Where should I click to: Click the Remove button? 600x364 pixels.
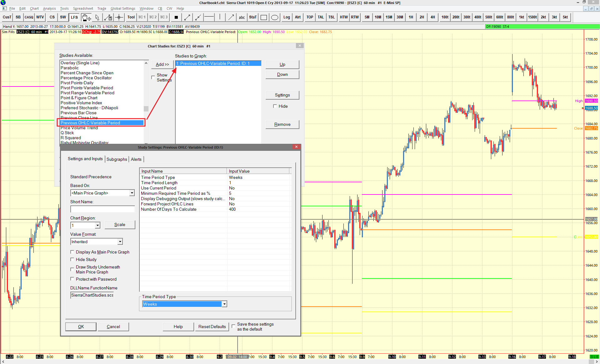tap(282, 124)
